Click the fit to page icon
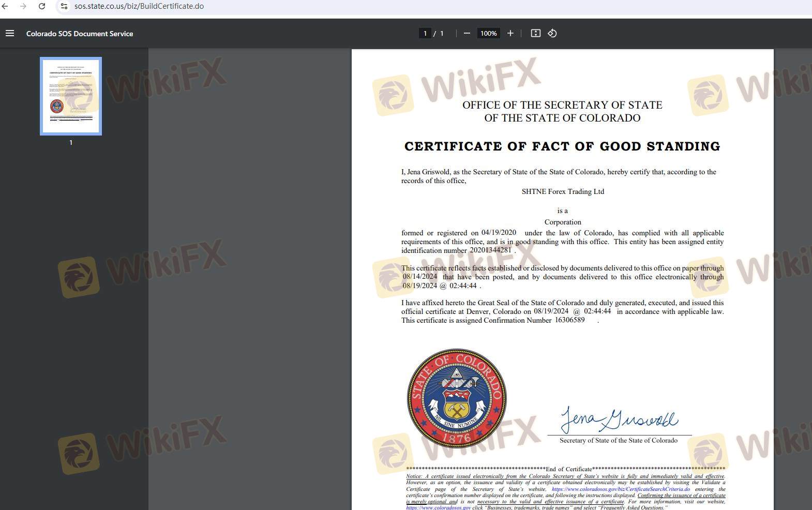Image resolution: width=812 pixels, height=510 pixels. pos(536,33)
